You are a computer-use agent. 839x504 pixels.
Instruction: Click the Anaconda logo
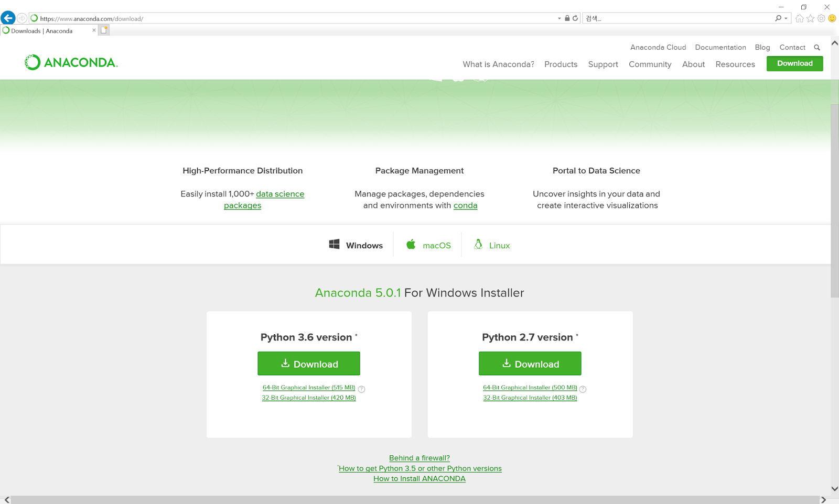(x=71, y=62)
